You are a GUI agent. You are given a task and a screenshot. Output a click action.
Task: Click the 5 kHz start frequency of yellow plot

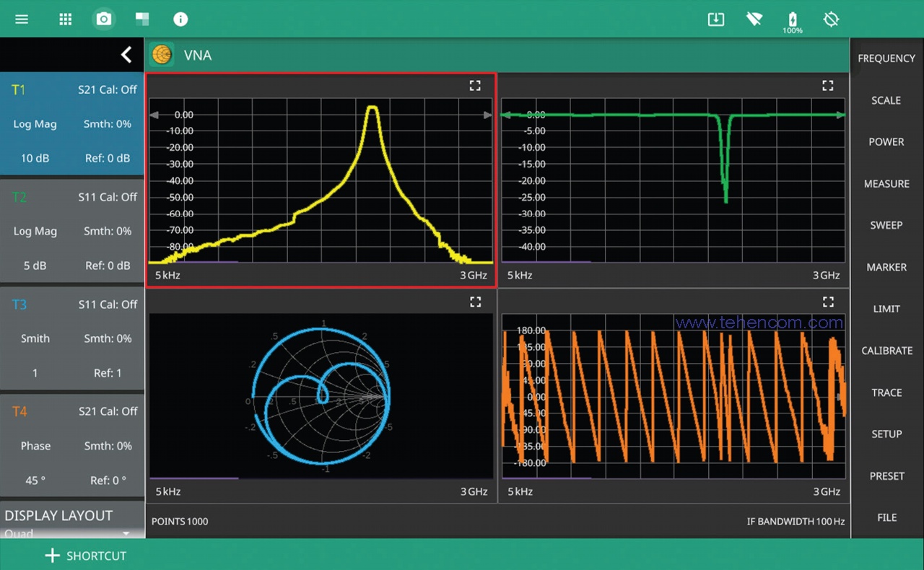click(x=167, y=275)
